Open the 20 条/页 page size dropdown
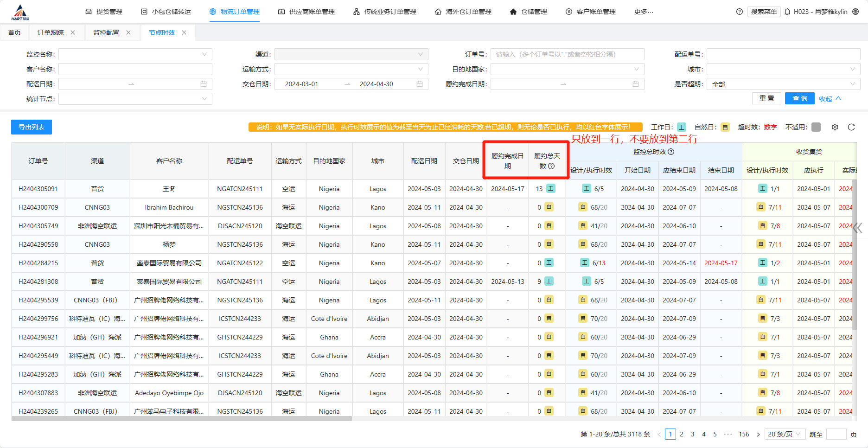 coord(784,434)
